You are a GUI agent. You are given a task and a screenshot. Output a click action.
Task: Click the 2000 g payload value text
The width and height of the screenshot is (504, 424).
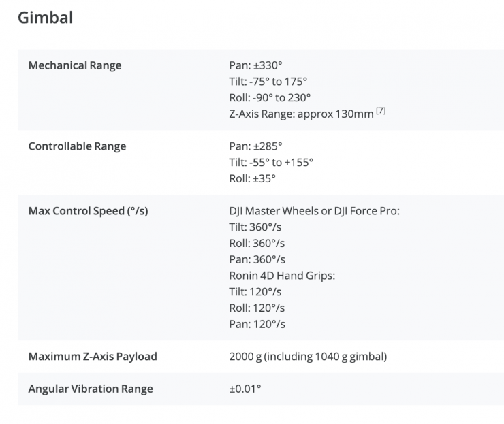[309, 357]
